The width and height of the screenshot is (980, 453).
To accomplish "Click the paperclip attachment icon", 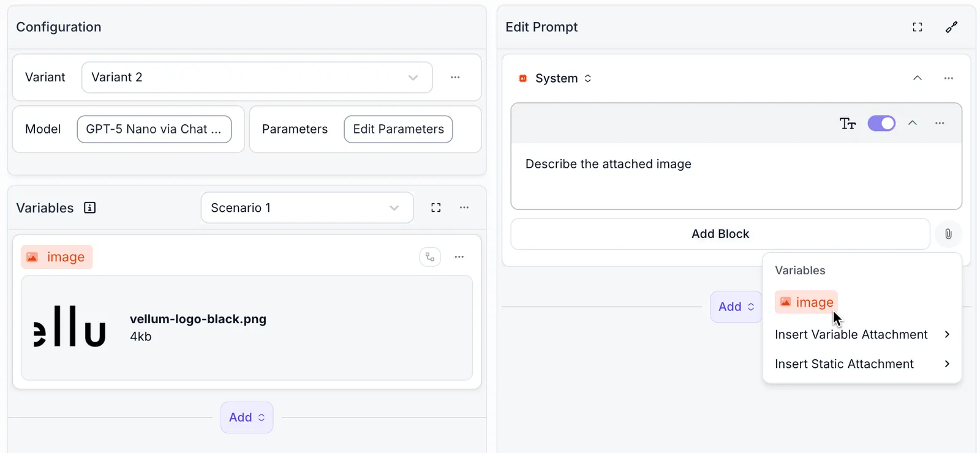I will point(948,234).
